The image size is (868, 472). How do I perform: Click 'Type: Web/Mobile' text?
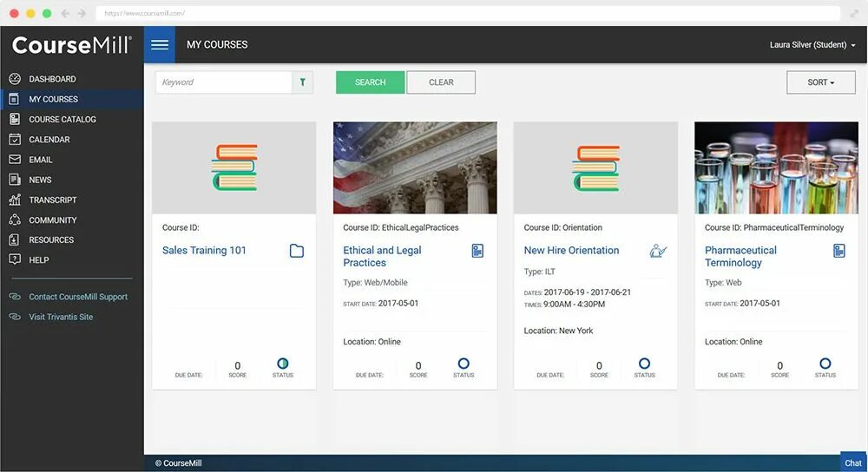[x=375, y=282]
